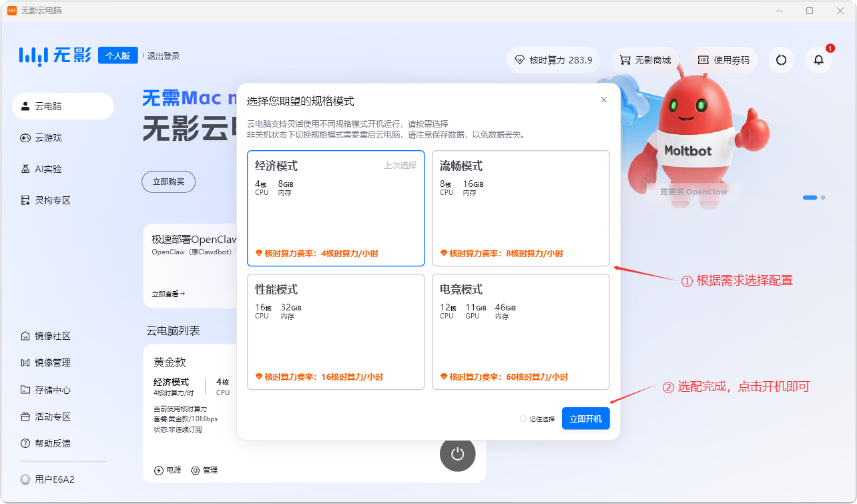Screen dimensions: 857x504
Task: Open 使用券码 coupon entry
Action: click(724, 60)
